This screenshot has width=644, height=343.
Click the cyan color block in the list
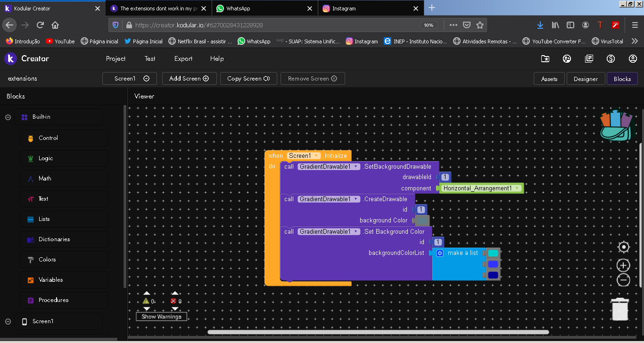(x=493, y=253)
